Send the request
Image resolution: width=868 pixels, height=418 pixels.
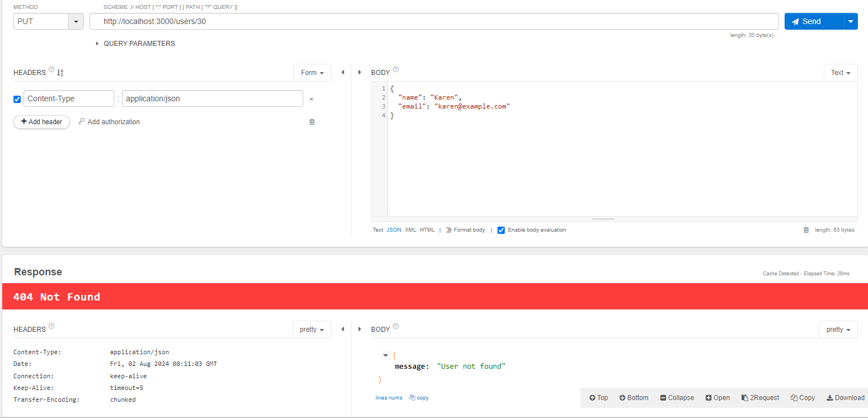coord(814,21)
